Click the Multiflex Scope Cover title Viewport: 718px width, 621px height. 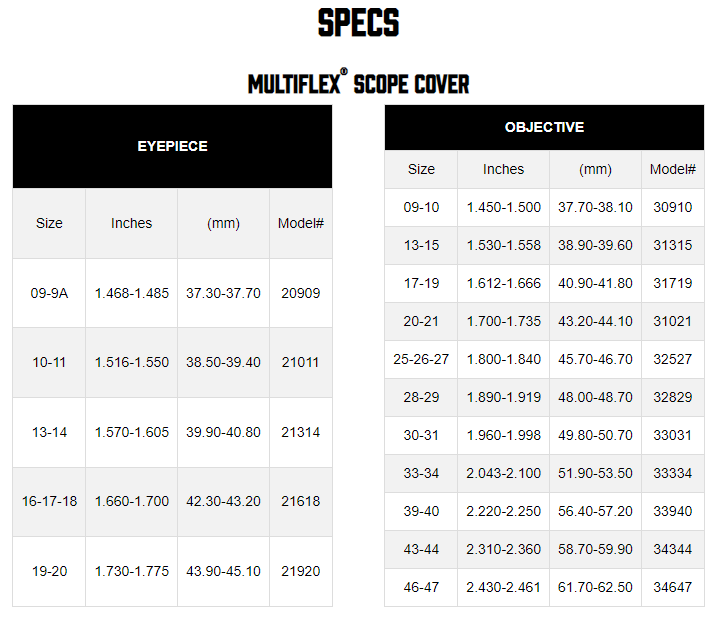pos(359,83)
